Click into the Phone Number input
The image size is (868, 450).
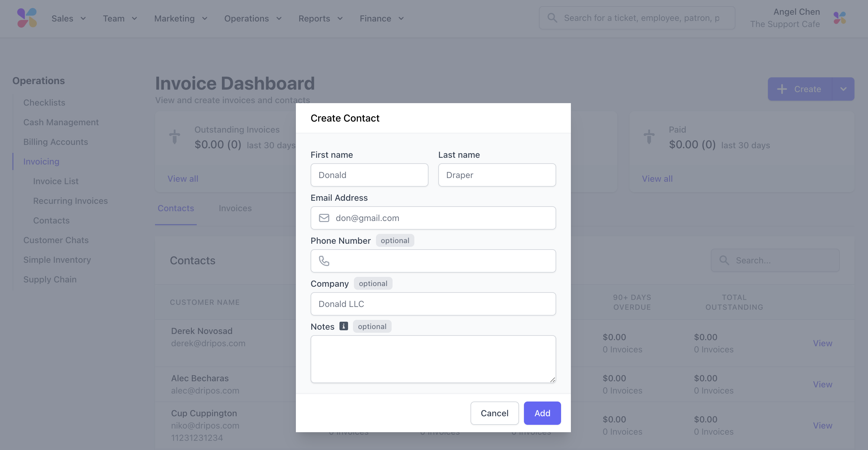click(433, 261)
